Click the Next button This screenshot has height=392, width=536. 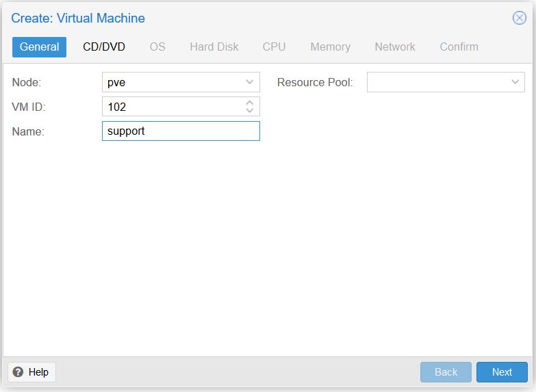pos(502,372)
